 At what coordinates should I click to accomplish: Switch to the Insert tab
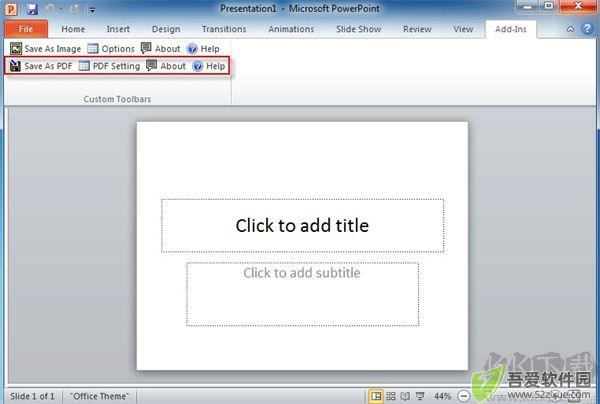tap(118, 29)
